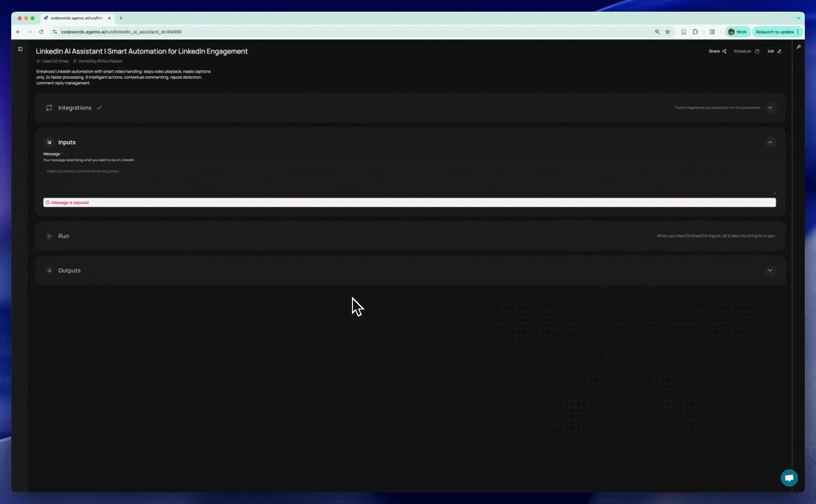Viewport: 816px width, 504px height.
Task: Open the Work profile menu
Action: pyautogui.click(x=738, y=32)
